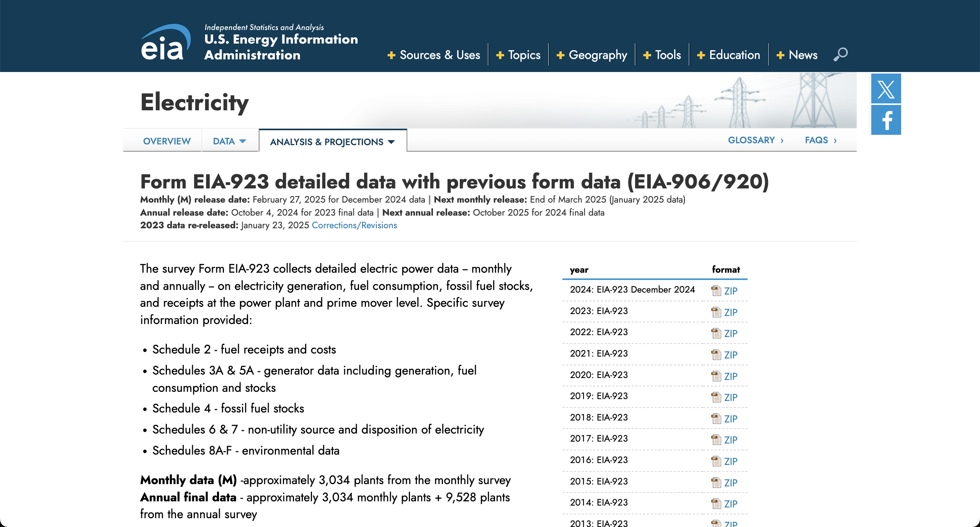Screen dimensions: 980x527
Task: Click the '2023: EIA-923' row text
Action: [599, 311]
